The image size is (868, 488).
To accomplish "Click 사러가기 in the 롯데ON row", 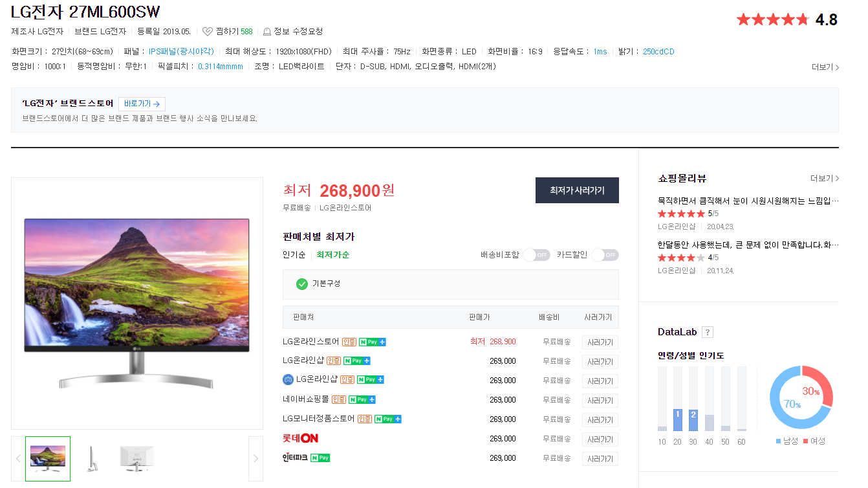I will [x=600, y=439].
